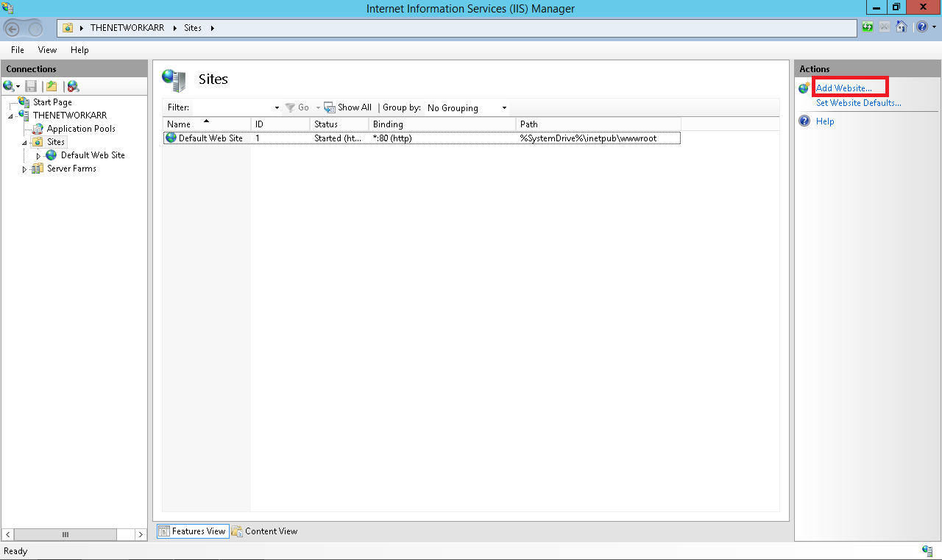Screen dimensions: 942x560
Task: Sort by the Status column header
Action: pyautogui.click(x=339, y=124)
